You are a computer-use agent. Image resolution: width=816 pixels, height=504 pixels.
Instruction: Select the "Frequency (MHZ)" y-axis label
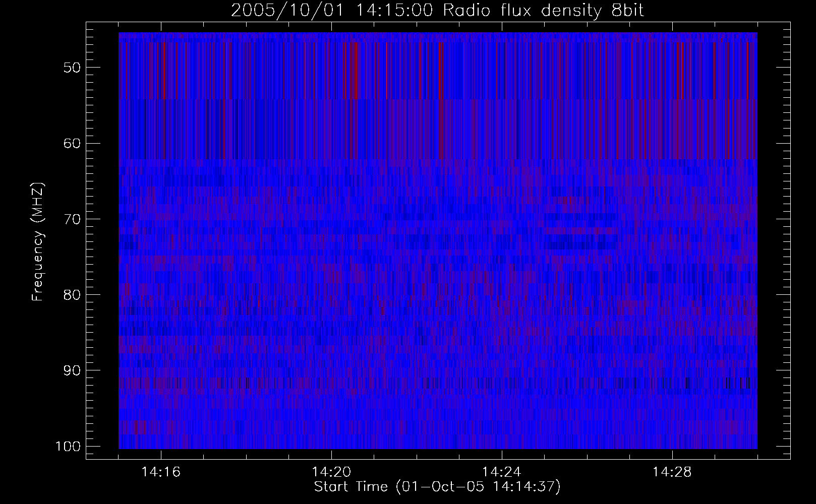tap(38, 242)
